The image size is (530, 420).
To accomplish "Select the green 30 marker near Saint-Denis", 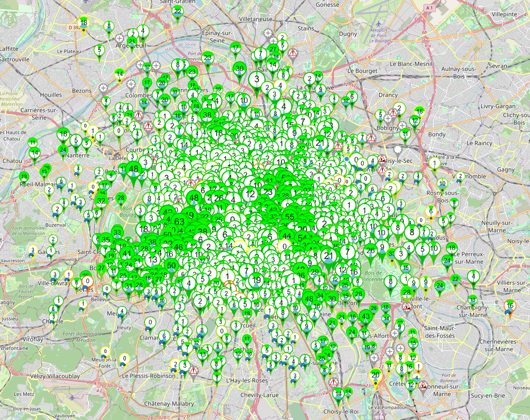I will point(239,69).
